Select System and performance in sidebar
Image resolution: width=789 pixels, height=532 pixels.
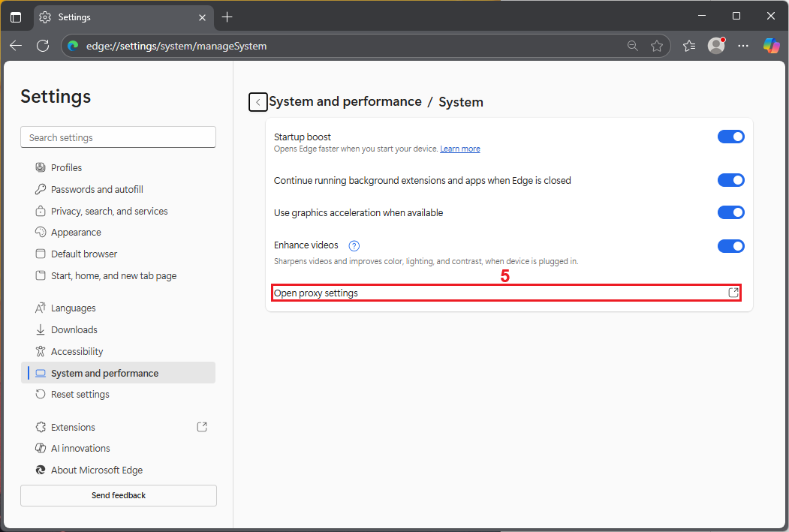pos(119,373)
